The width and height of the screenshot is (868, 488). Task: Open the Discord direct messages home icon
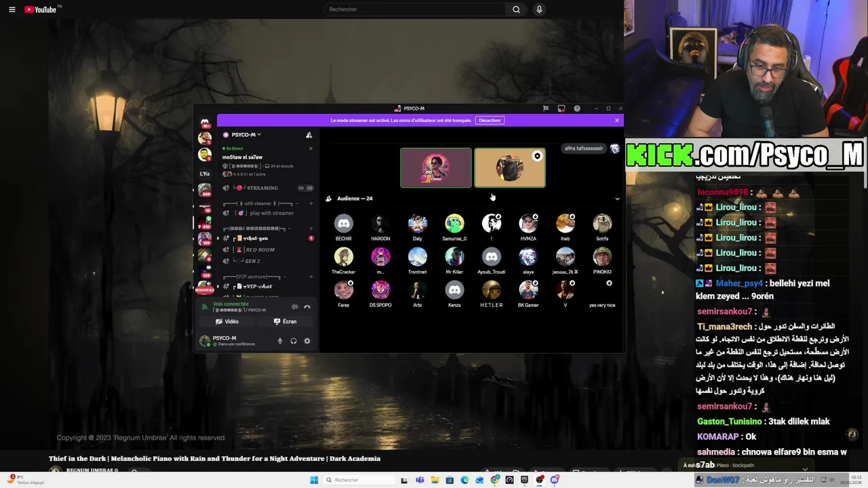click(205, 123)
